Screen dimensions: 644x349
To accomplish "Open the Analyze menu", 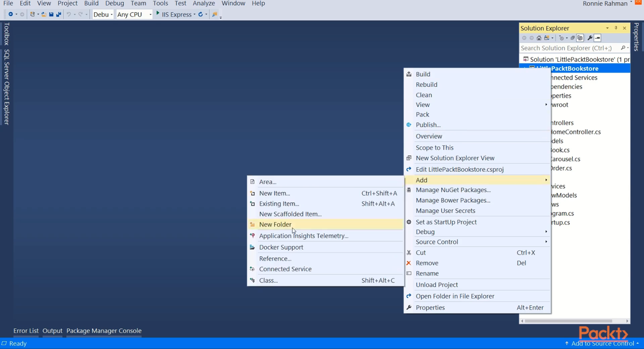I will tap(203, 3).
